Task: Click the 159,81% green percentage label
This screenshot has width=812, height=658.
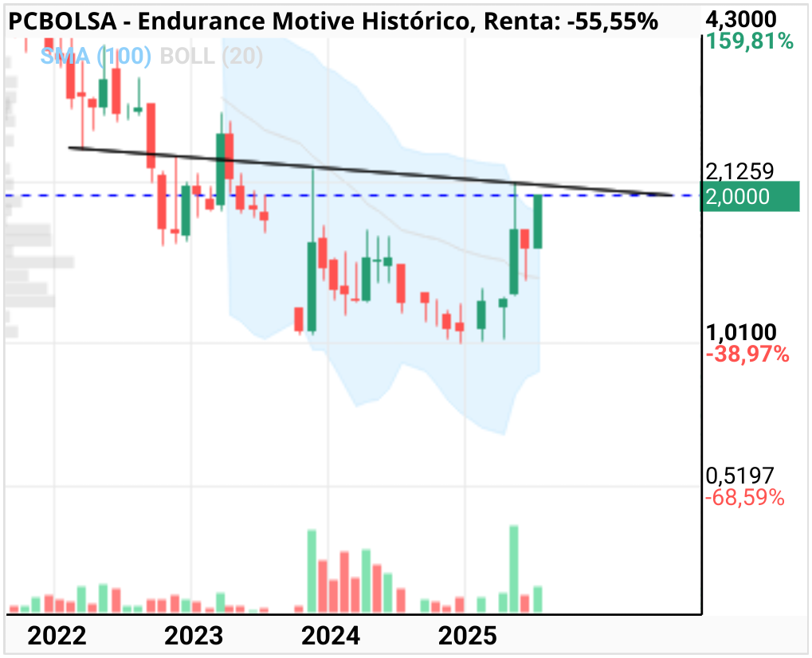Action: tap(749, 41)
